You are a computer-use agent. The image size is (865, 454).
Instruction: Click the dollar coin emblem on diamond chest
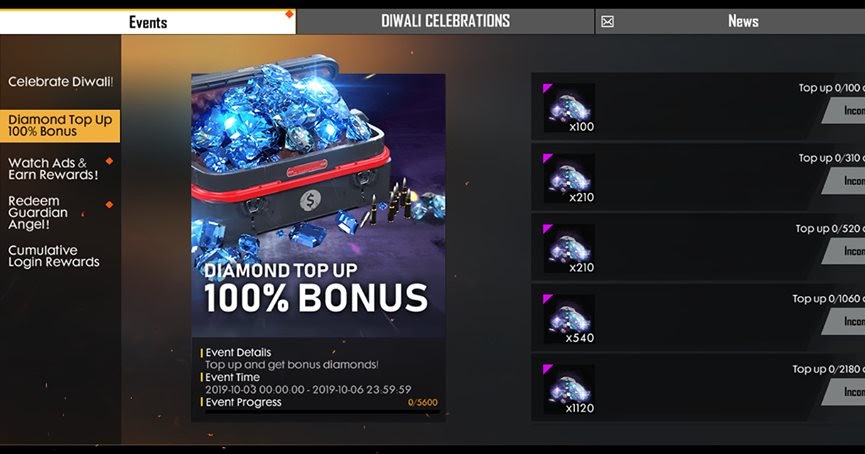310,200
